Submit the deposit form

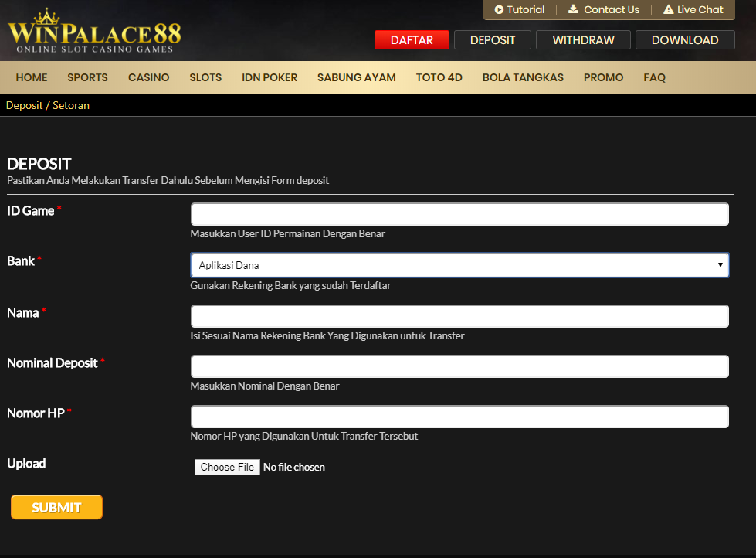point(56,507)
